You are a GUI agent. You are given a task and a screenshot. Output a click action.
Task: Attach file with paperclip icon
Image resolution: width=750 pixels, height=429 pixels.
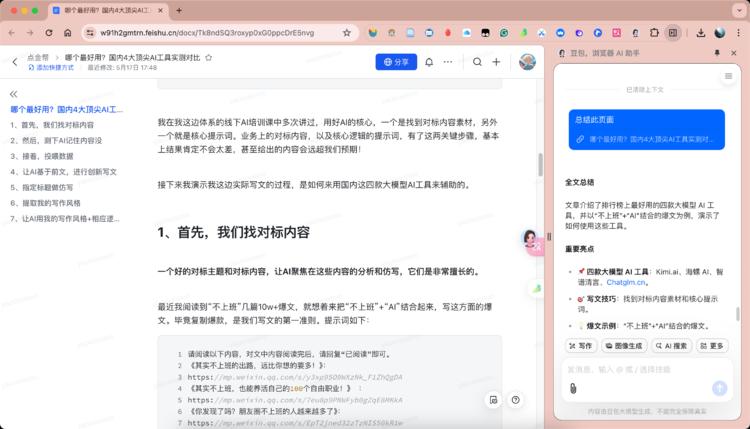click(x=573, y=388)
